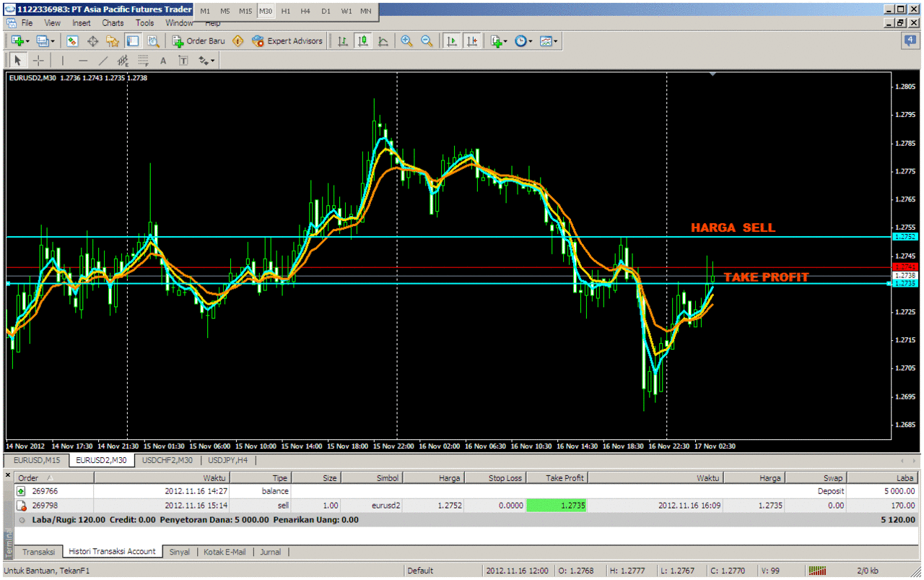Expand the Arrows objects dropdown
This screenshot has height=580, width=924.
214,61
